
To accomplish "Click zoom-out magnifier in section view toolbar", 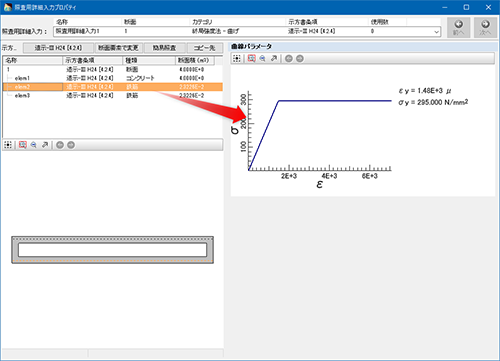I will [x=34, y=145].
